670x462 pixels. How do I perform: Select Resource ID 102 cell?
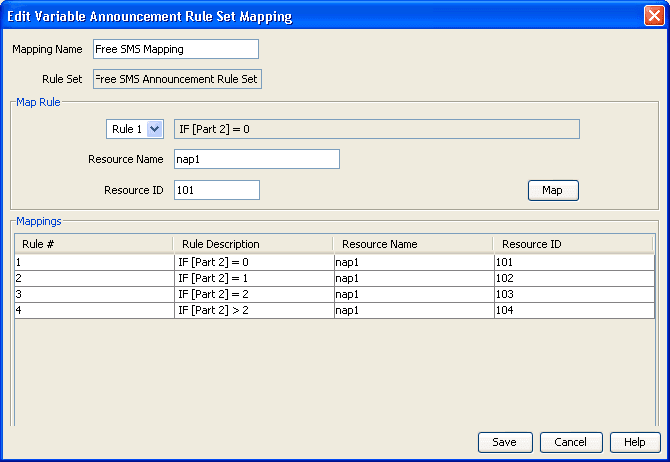pos(574,278)
